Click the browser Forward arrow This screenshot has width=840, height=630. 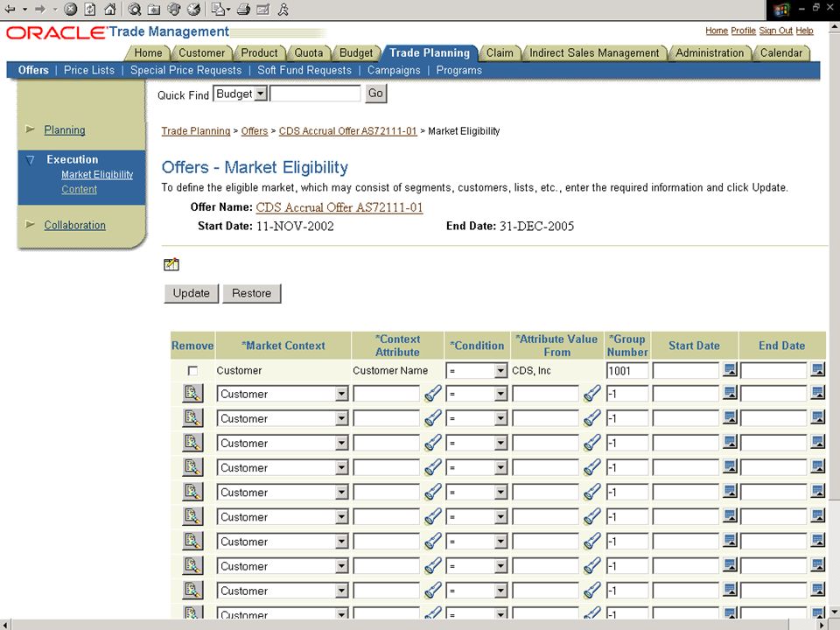[40, 9]
